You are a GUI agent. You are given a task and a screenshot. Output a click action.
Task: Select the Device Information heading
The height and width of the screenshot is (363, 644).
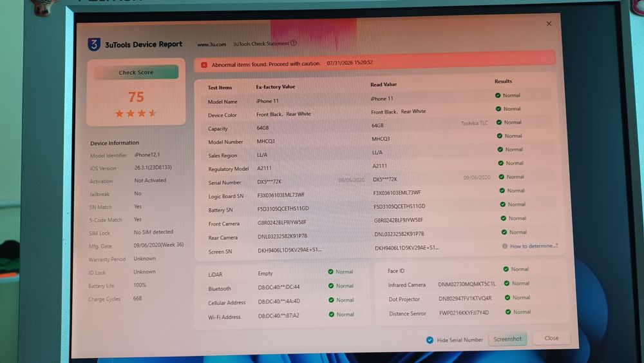click(115, 142)
